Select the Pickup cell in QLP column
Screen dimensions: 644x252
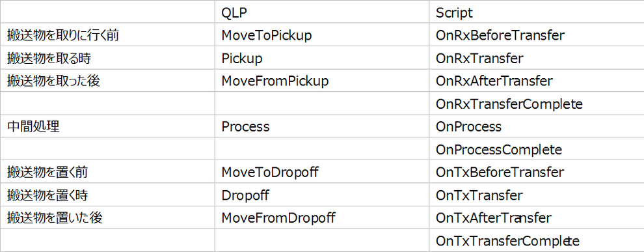tap(321, 58)
